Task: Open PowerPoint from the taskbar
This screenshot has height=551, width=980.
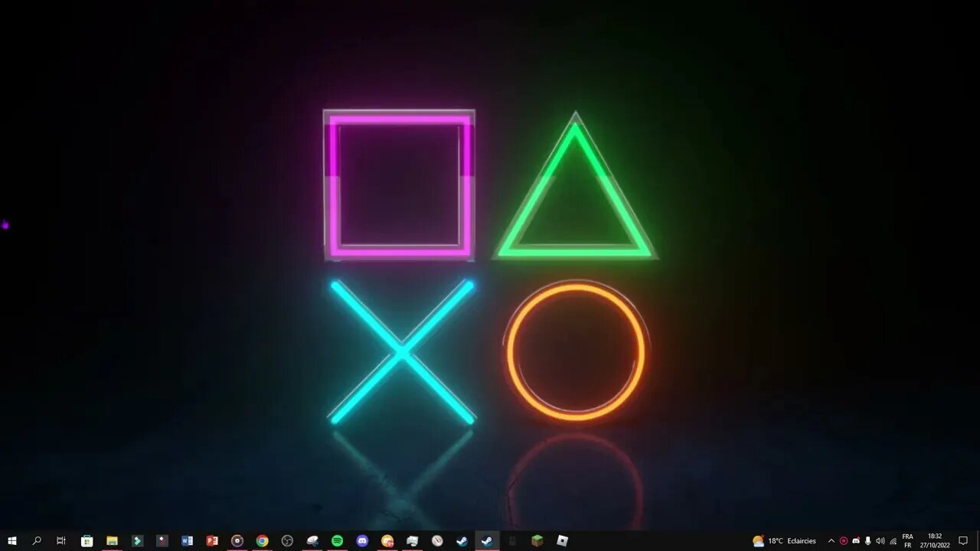Action: [212, 541]
